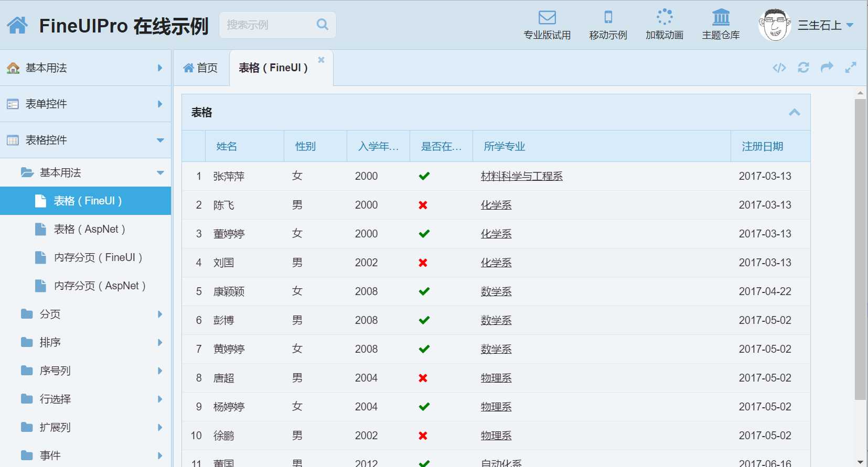Click the 注册日期 column header
Viewport: 868px width, 467px height.
pyautogui.click(x=770, y=146)
